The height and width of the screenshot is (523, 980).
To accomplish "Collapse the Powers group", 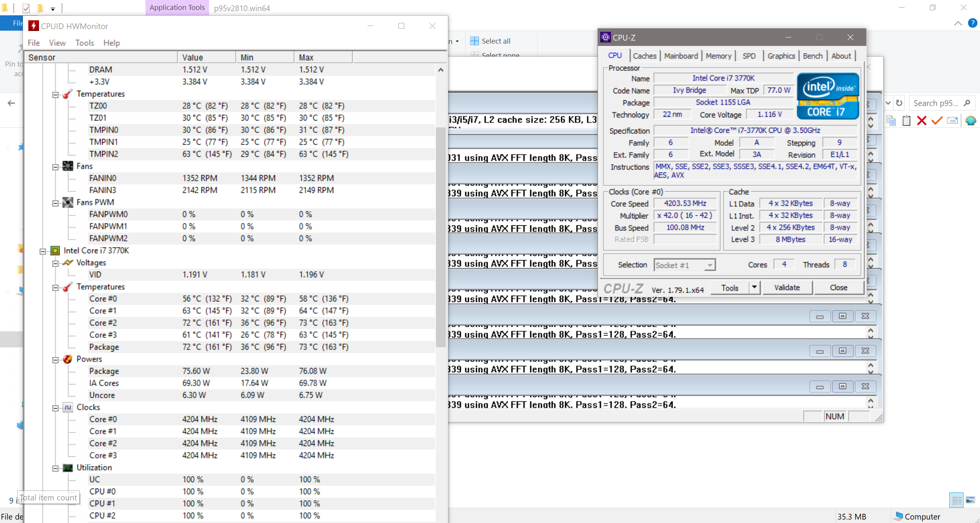I will [56, 360].
